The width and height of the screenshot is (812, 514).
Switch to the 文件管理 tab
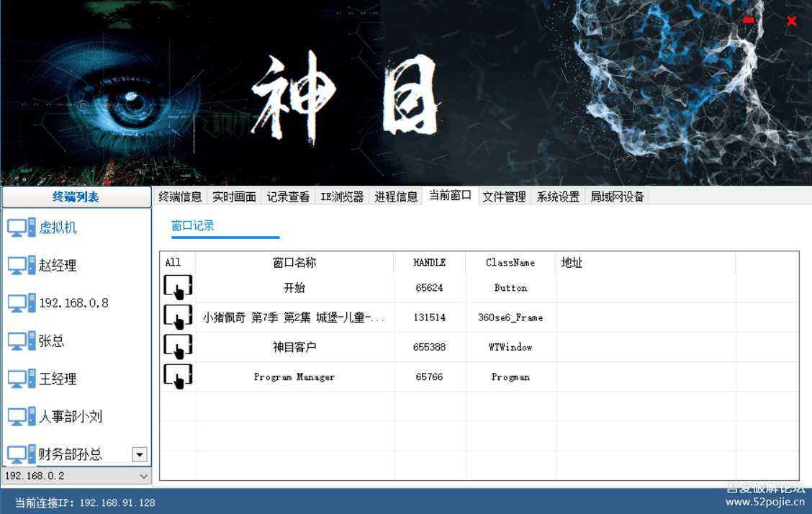click(504, 195)
